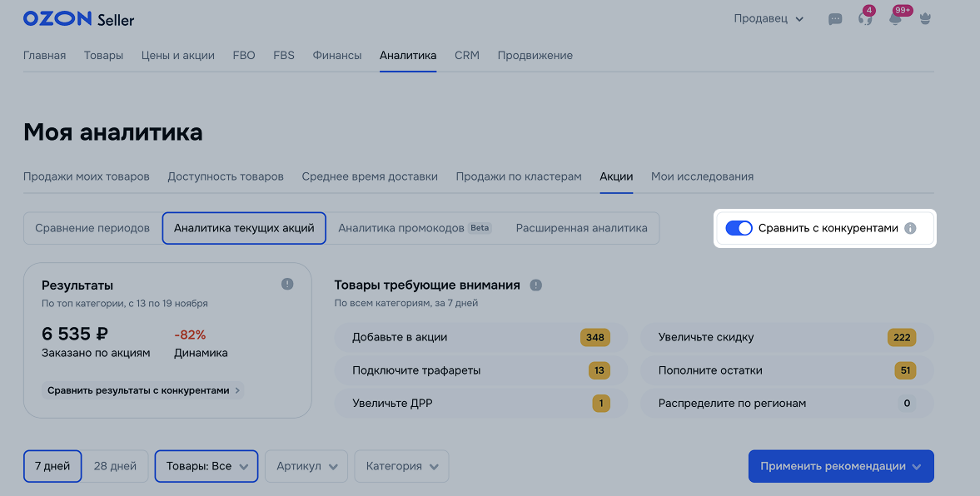Click info icon next to compare with competitors

coord(910,228)
